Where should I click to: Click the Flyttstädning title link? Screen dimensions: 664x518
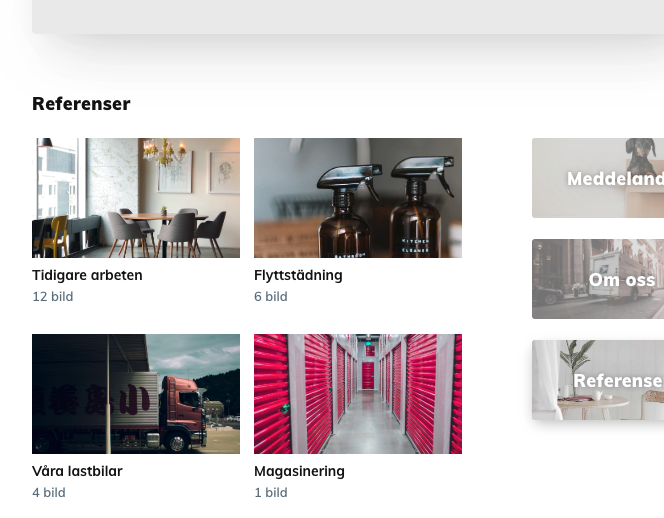coord(298,275)
